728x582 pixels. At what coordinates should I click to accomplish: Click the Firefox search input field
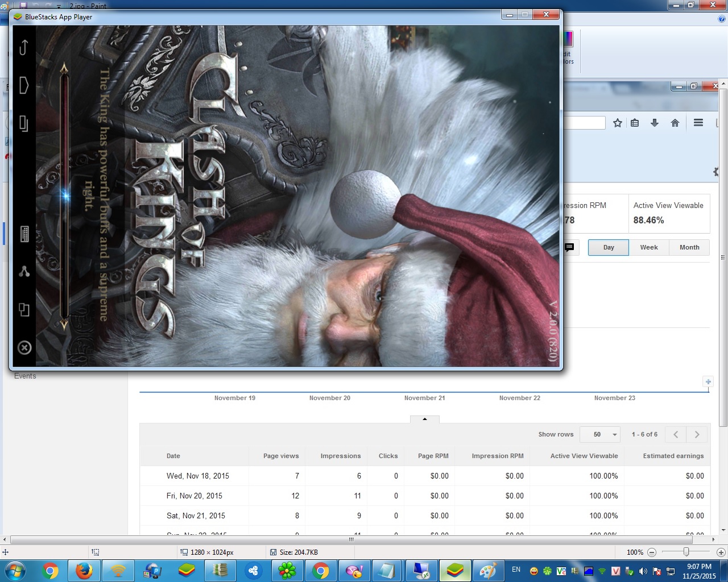585,123
